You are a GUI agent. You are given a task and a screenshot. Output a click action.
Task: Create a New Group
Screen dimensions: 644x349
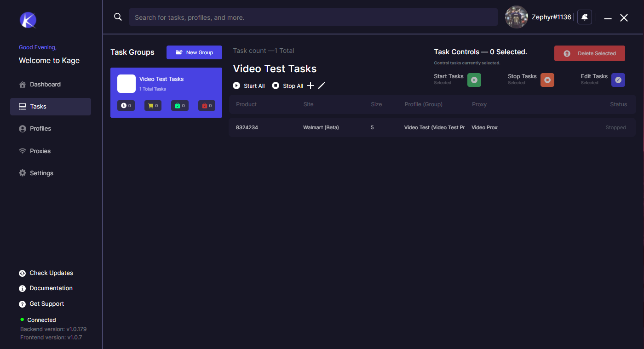(x=194, y=52)
